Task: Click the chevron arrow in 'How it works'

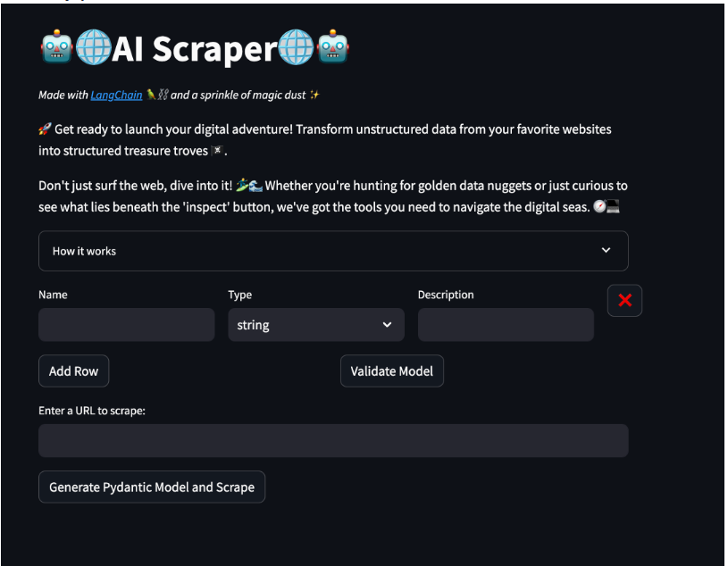Action: (x=606, y=250)
